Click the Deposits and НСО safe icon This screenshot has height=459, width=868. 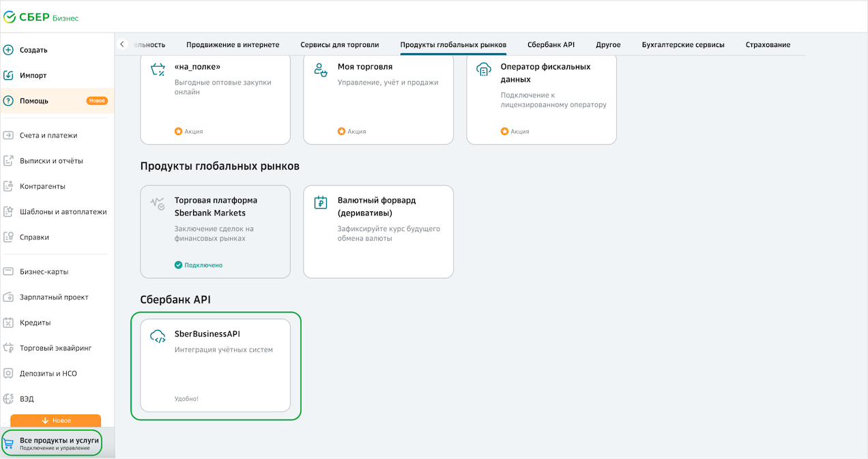(x=8, y=374)
